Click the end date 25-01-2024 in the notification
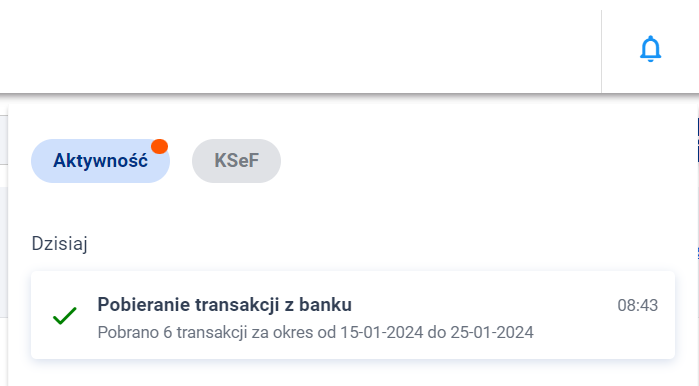This screenshot has height=386, width=699. [x=492, y=333]
